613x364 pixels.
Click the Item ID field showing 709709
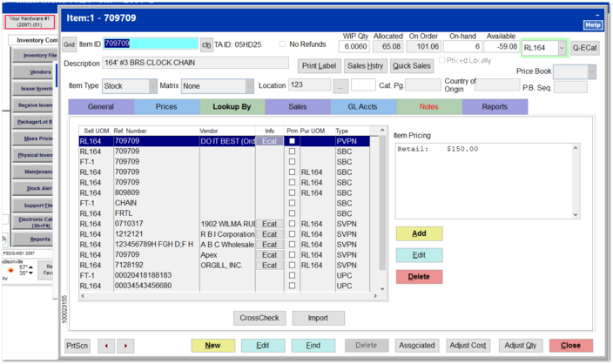(151, 44)
